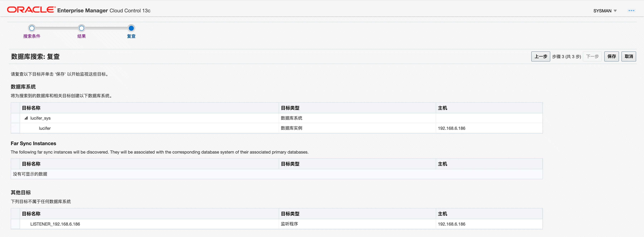644x237 pixels.
Task: Collapse the lucifer_sys tree node
Action: (x=26, y=118)
